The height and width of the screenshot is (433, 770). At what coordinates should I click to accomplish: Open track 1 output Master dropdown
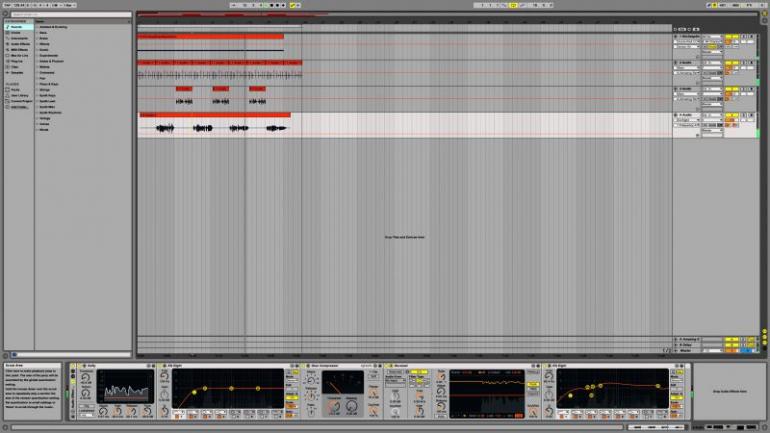point(712,52)
